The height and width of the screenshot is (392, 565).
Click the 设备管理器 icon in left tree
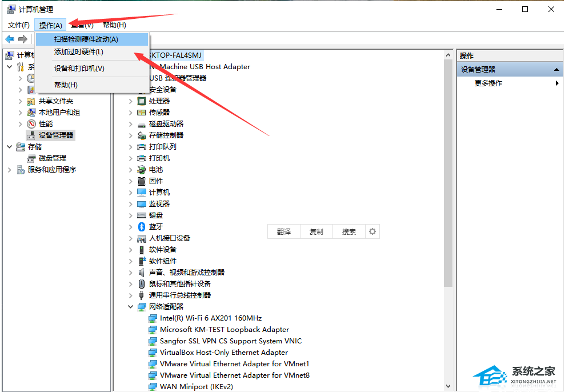tap(31, 135)
